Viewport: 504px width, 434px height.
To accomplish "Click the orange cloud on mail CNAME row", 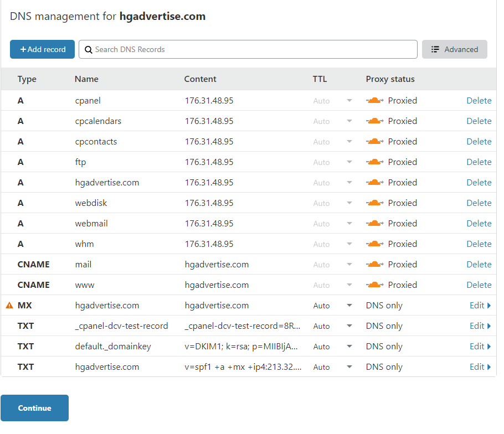I will 375,265.
